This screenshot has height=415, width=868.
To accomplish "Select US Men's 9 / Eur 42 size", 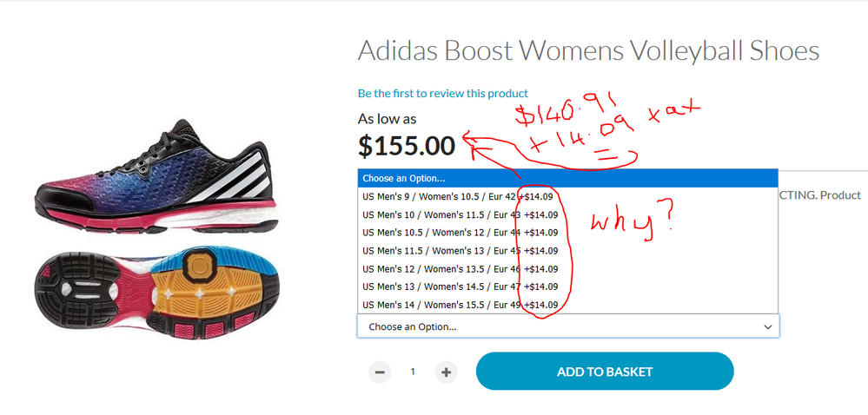I will click(x=568, y=196).
